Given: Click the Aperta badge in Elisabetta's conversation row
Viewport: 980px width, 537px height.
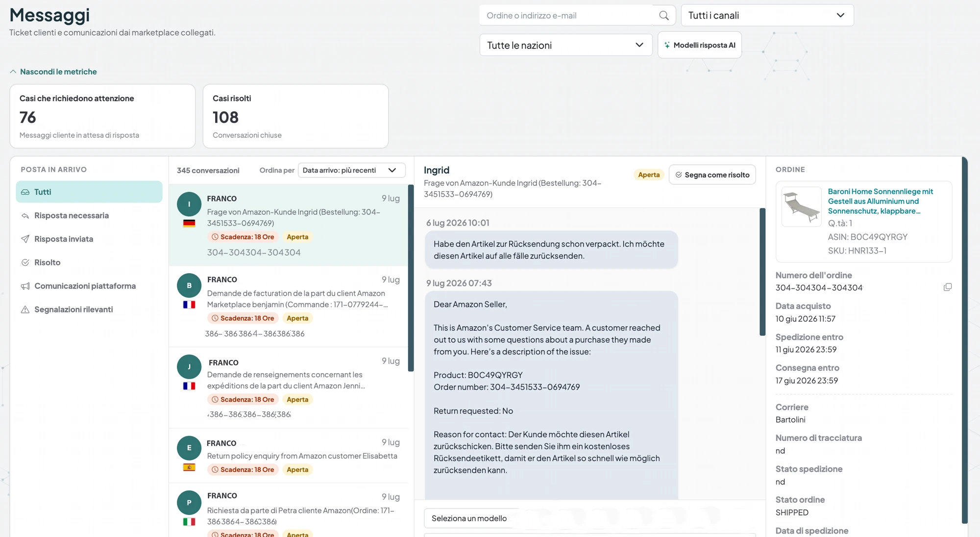Looking at the screenshot, I should 297,470.
